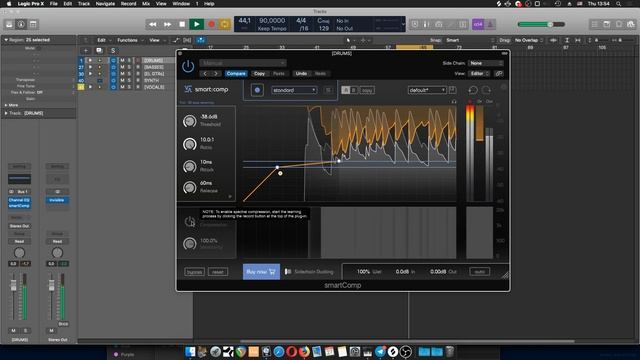The height and width of the screenshot is (360, 640).
Task: Record-enable the [EL GTRs] track
Action: coord(138,74)
